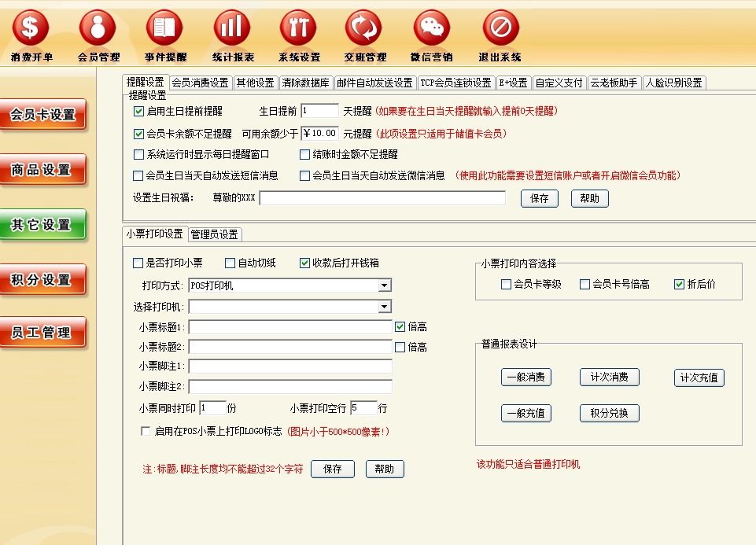Viewport: 756px width, 545px height.
Task: Switch to the 管理员设置 tab
Action: (x=214, y=234)
